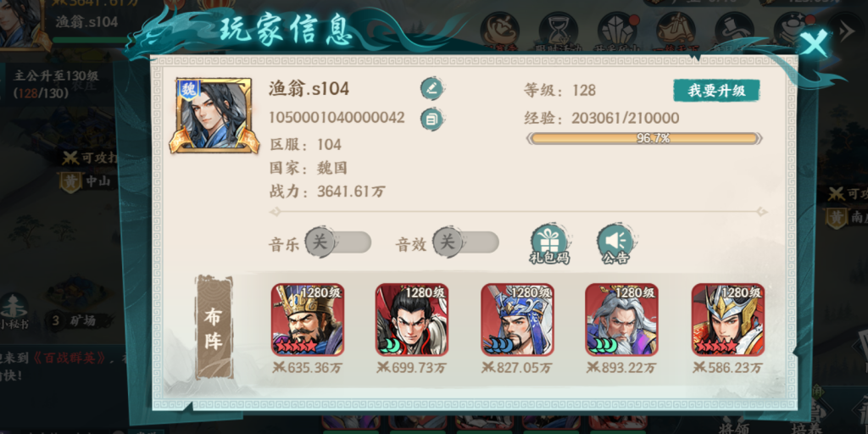868x434 pixels.
Task: Toggle the 音乐 music switch
Action: pyautogui.click(x=337, y=242)
